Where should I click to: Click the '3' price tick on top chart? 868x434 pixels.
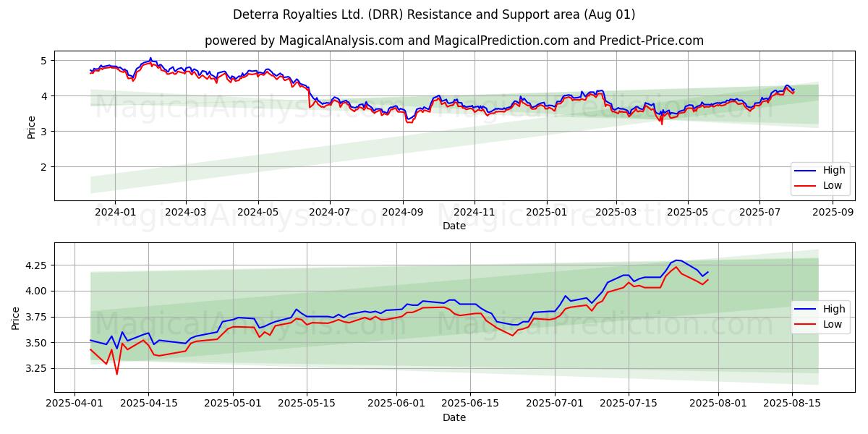[46, 131]
